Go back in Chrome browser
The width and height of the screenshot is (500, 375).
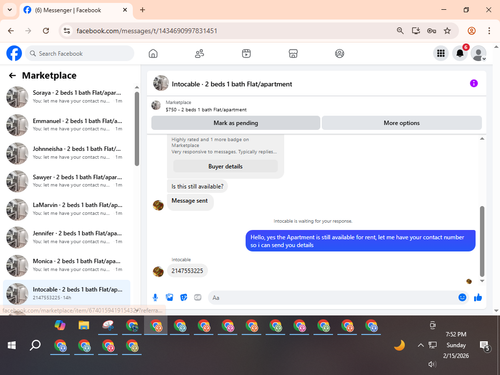tap(11, 31)
